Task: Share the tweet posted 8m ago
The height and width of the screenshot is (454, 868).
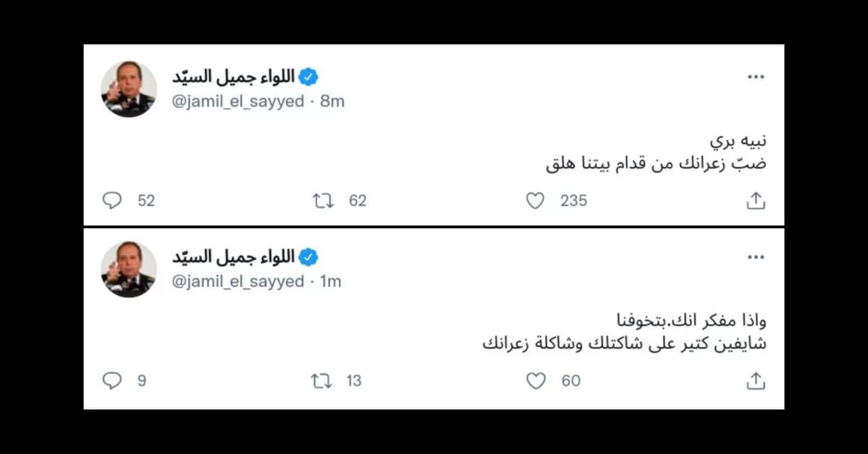Action: point(755,201)
